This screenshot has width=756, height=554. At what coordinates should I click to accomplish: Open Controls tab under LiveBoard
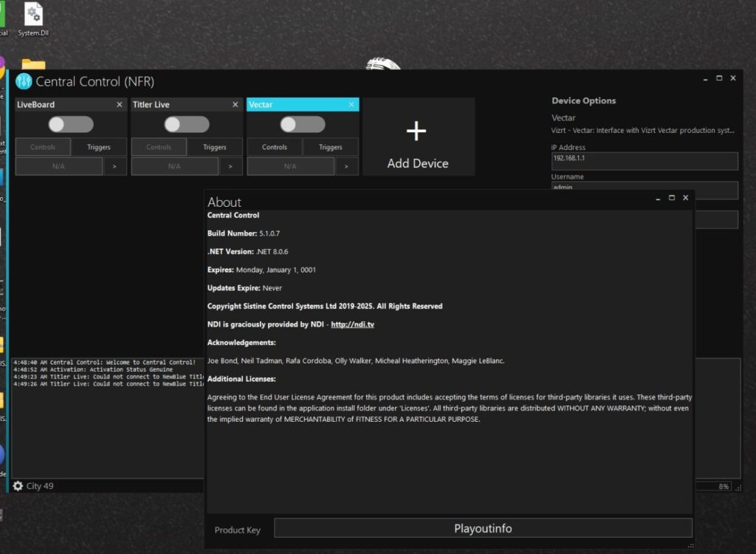tap(43, 147)
